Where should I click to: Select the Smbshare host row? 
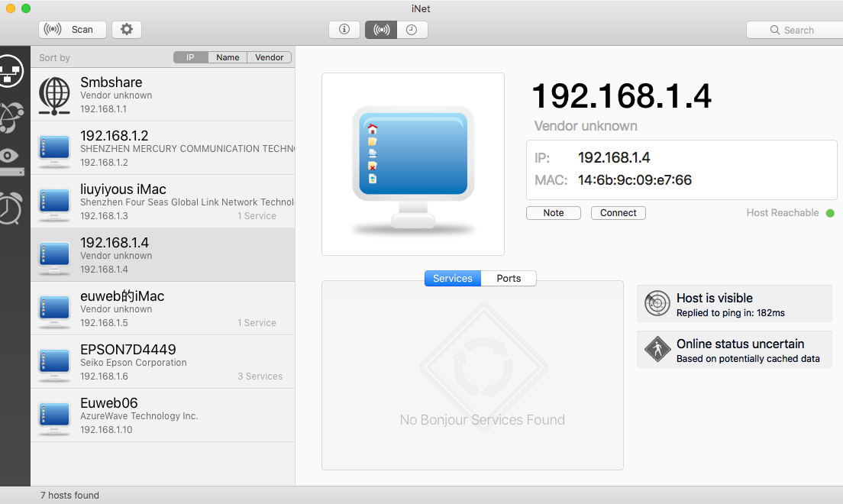(163, 95)
